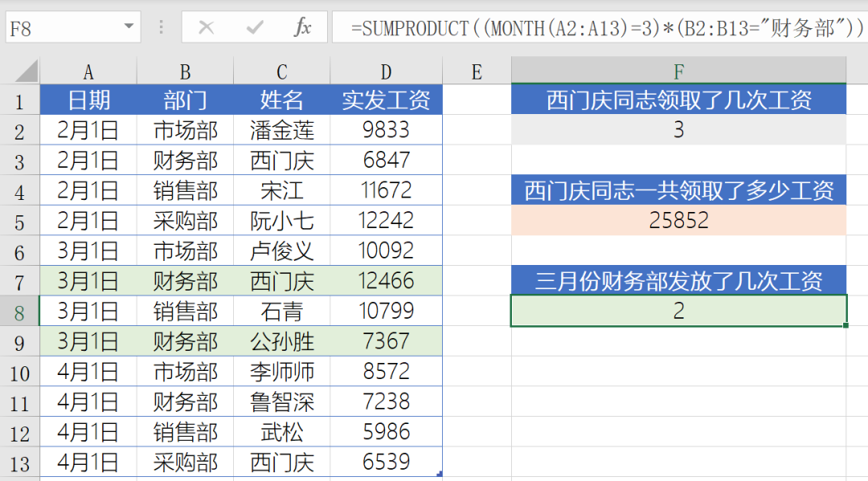Image resolution: width=868 pixels, height=481 pixels.
Task: Select column D header
Action: pos(386,72)
